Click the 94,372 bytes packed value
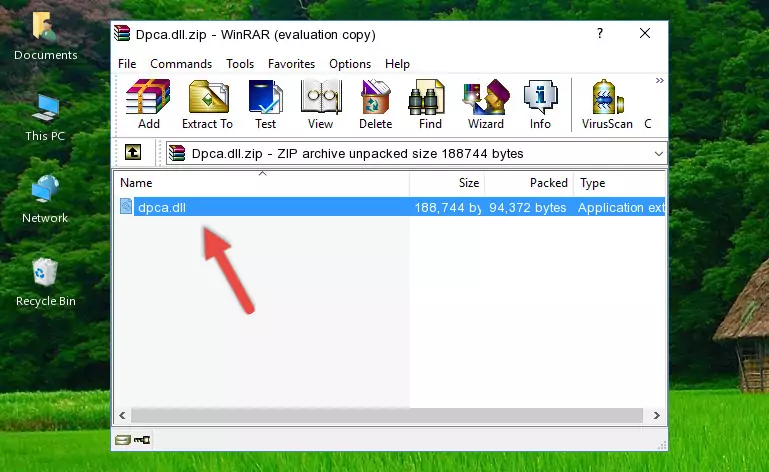769x472 pixels. click(x=528, y=208)
